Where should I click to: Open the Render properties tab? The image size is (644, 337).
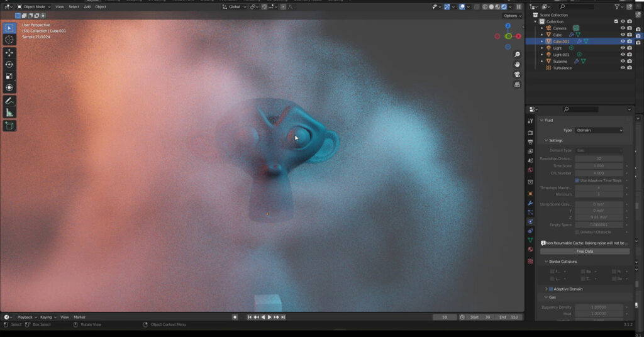pos(530,133)
